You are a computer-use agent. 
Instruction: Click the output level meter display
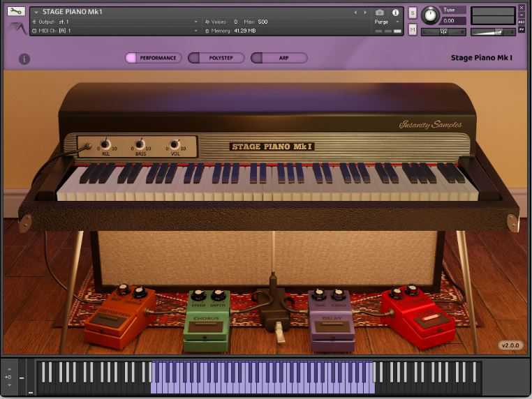pos(493,15)
